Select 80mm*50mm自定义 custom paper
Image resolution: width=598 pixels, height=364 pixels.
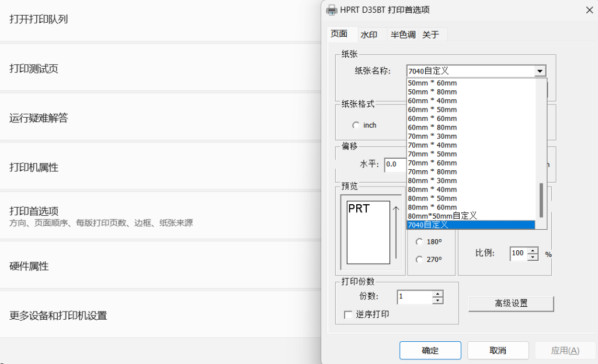(471, 216)
